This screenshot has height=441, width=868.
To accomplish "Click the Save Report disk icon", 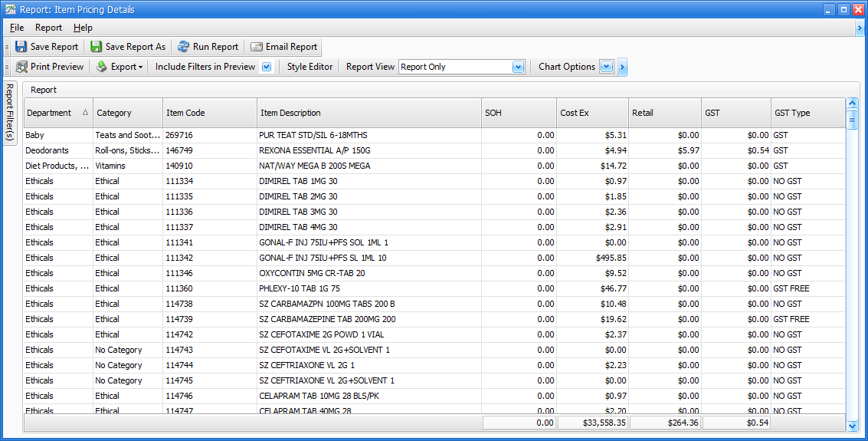I will [21, 47].
